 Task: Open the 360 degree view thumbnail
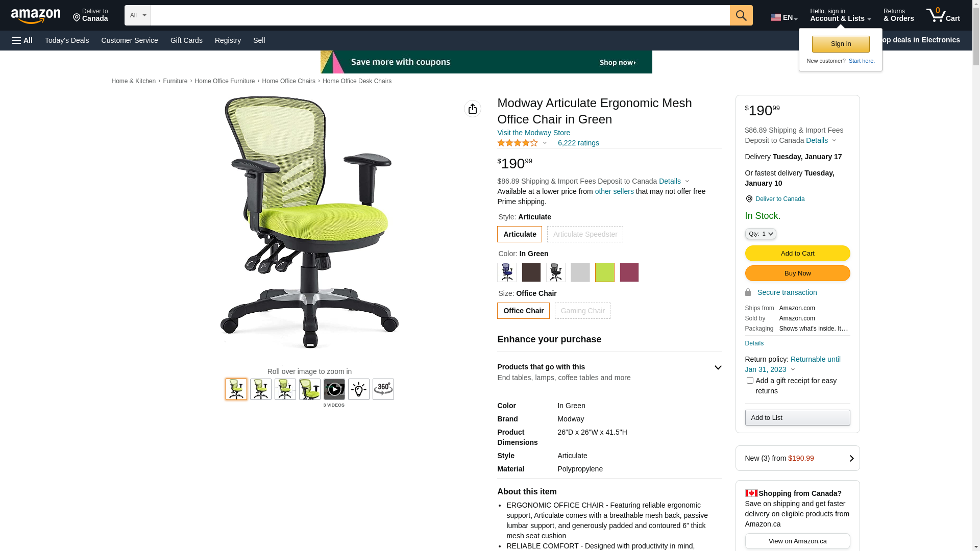[x=383, y=389]
